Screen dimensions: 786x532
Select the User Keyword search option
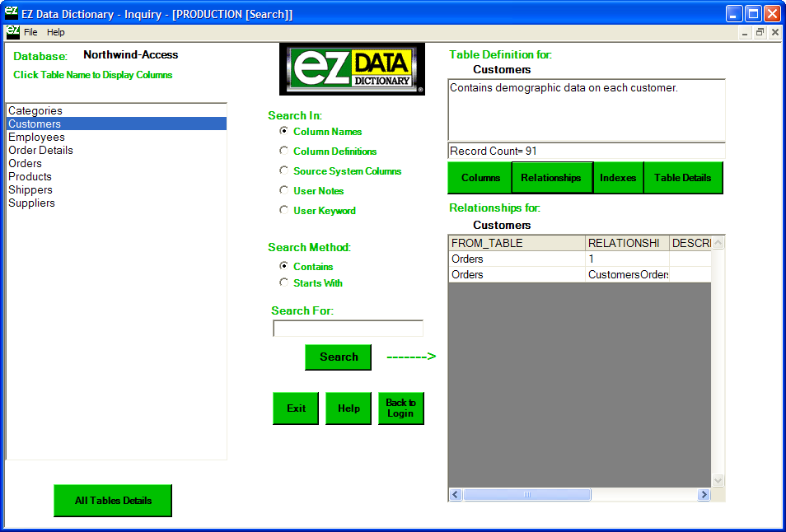point(284,210)
